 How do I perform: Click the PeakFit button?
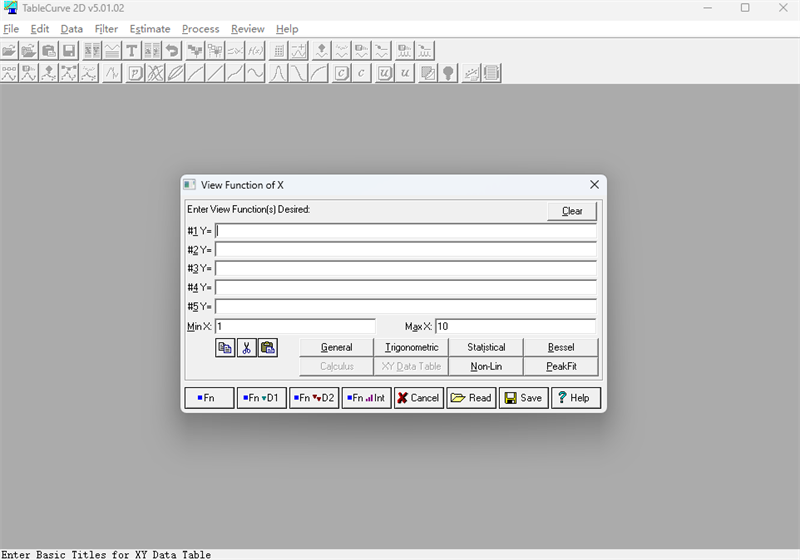(x=561, y=366)
